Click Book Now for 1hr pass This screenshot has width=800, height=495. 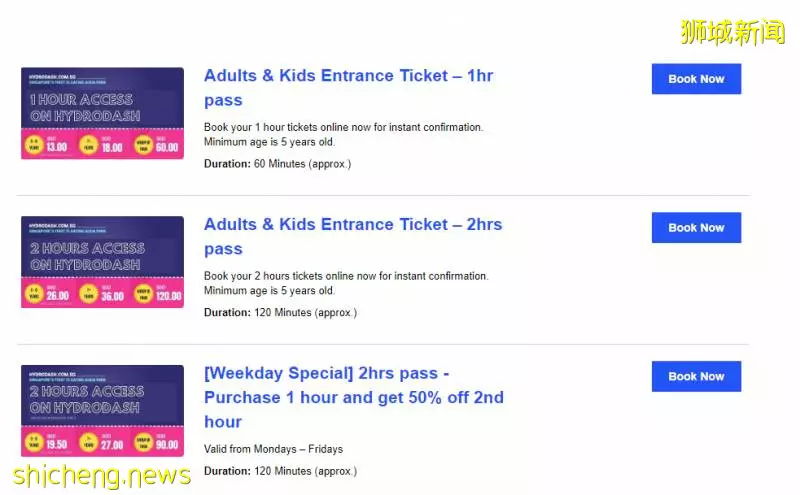[x=696, y=79]
